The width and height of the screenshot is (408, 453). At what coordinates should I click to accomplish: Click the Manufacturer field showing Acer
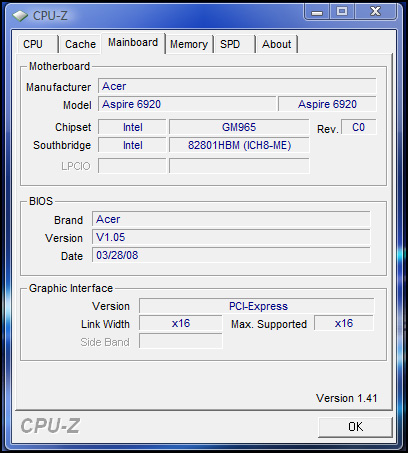tap(237, 86)
